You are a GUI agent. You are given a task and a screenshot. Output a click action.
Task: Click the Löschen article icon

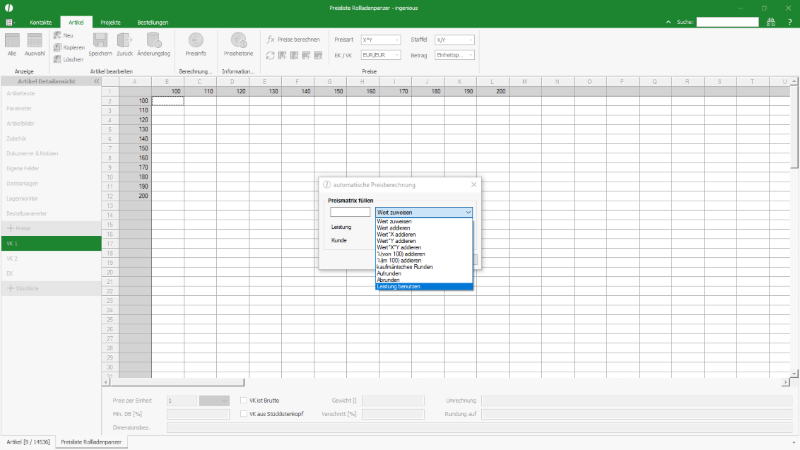tap(58, 59)
